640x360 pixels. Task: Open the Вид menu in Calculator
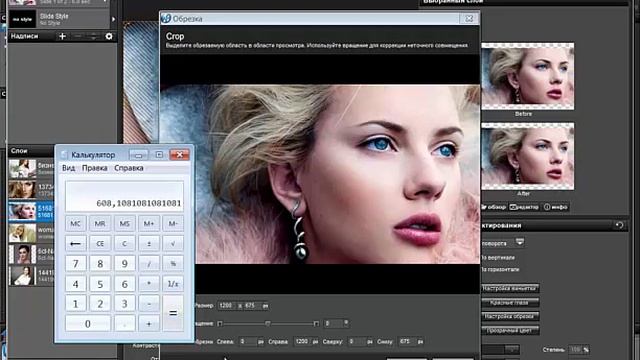coord(69,168)
